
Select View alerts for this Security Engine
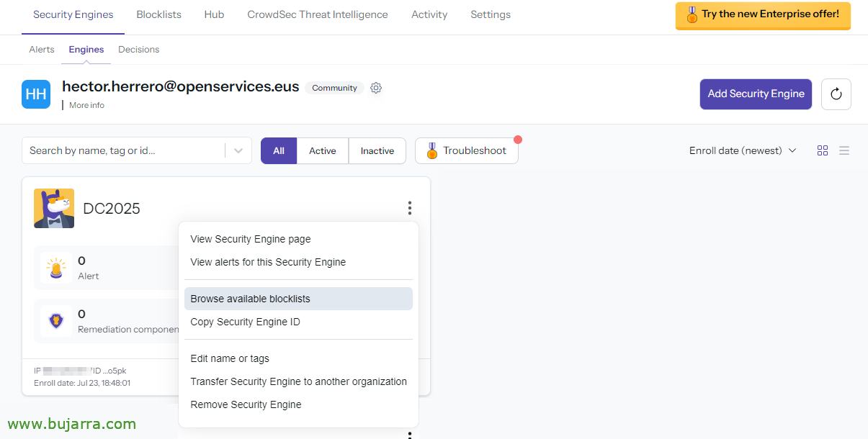[298, 262]
